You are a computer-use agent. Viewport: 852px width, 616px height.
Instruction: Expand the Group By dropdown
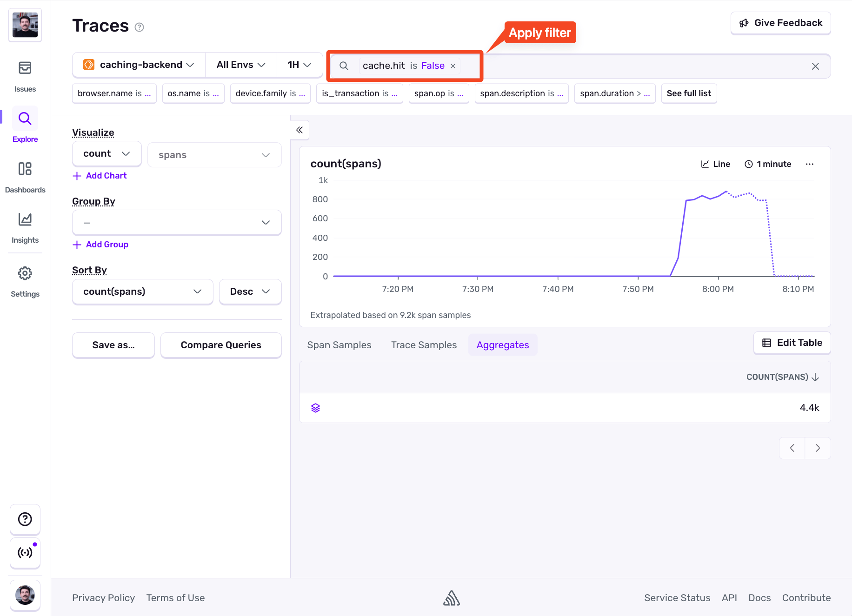pyautogui.click(x=177, y=223)
